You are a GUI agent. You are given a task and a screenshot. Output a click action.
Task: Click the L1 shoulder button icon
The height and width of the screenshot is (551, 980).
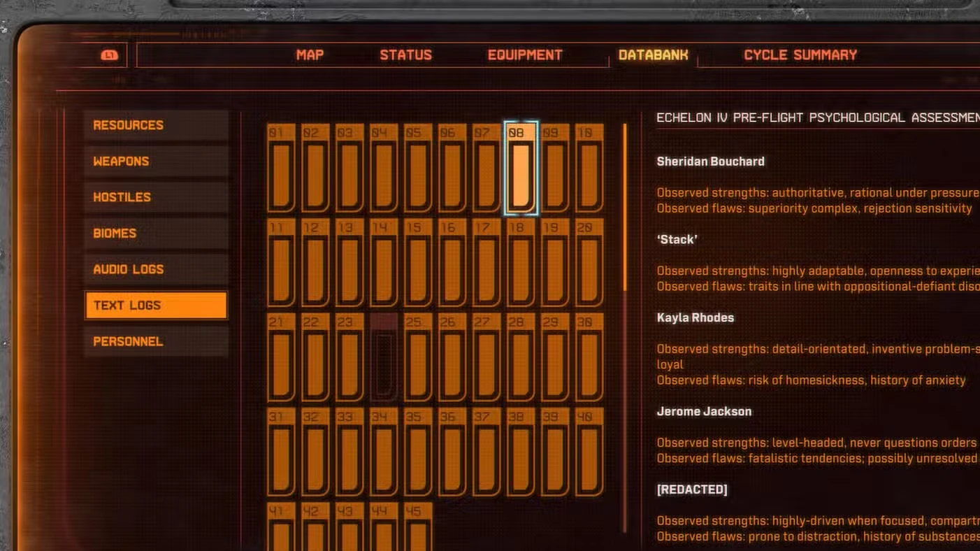tap(109, 55)
